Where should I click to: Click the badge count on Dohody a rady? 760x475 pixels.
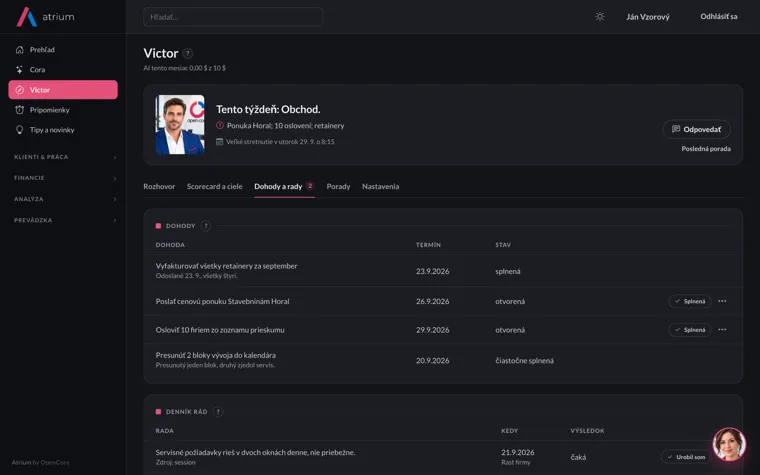(x=310, y=186)
